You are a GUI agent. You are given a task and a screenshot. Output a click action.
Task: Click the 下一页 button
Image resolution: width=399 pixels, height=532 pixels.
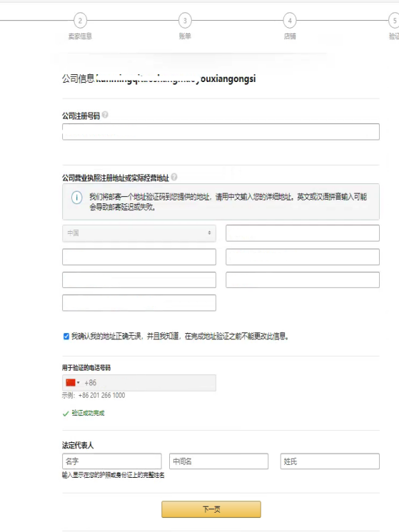pyautogui.click(x=211, y=509)
